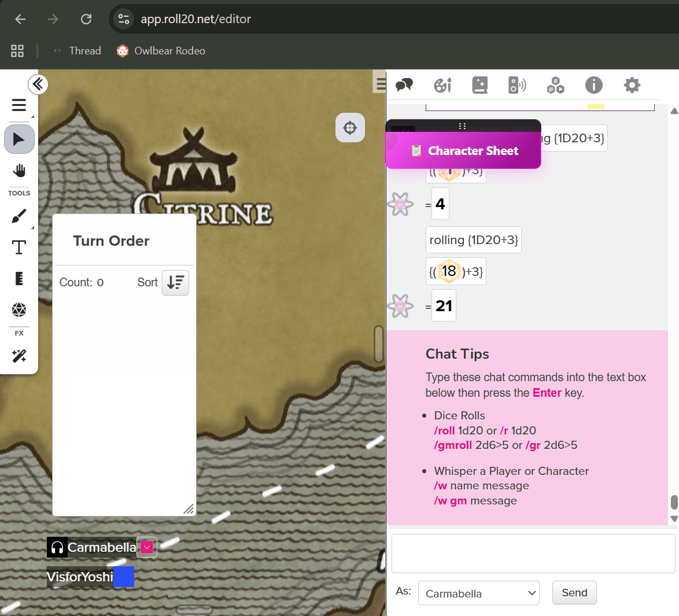The image size is (679, 616).
Task: Open the browser apps grid icon
Action: tap(17, 51)
